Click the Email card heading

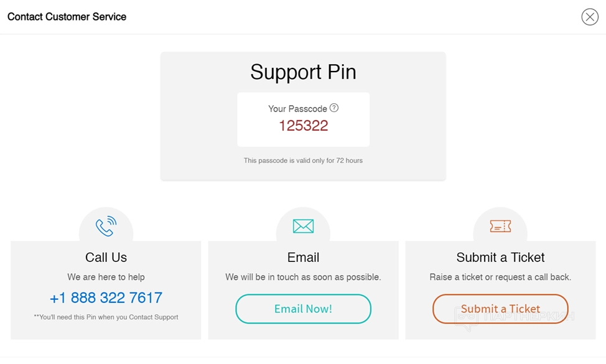(303, 258)
